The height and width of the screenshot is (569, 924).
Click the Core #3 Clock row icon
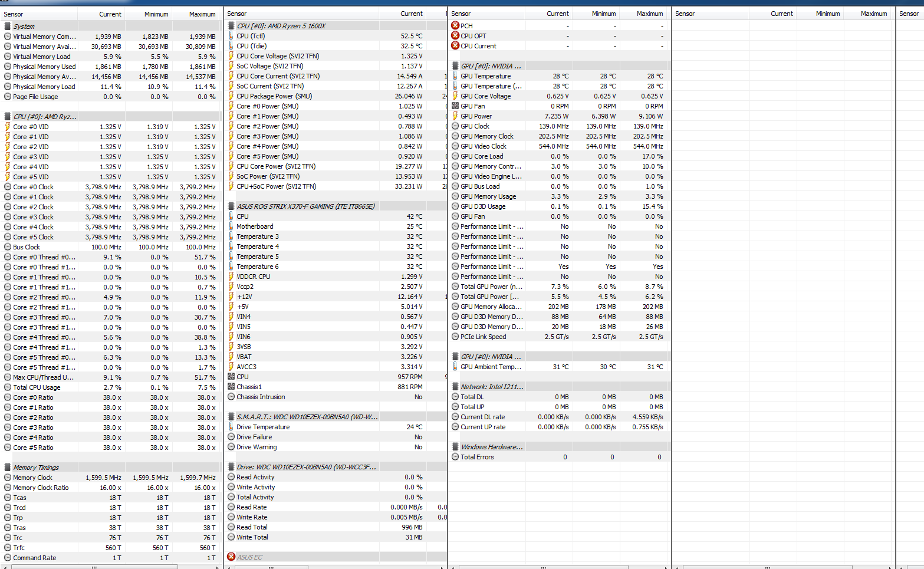[8, 217]
